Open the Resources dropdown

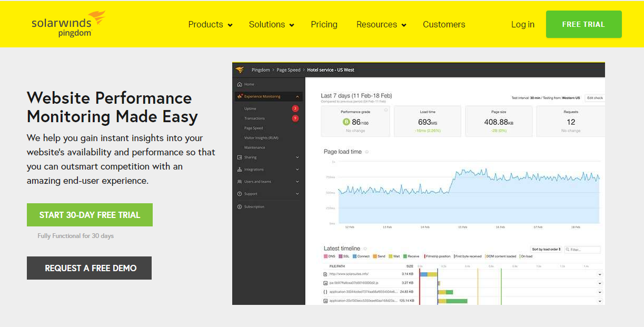click(381, 24)
